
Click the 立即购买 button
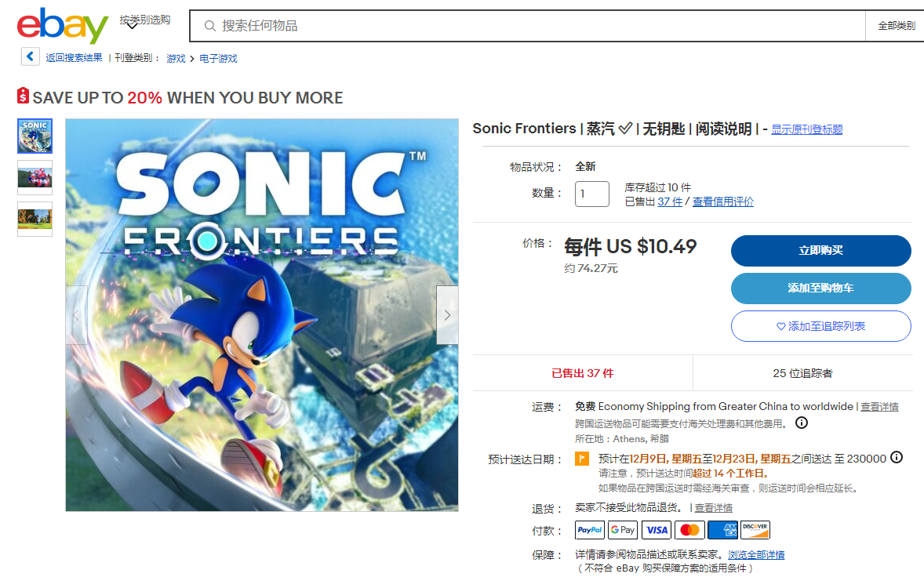click(820, 251)
